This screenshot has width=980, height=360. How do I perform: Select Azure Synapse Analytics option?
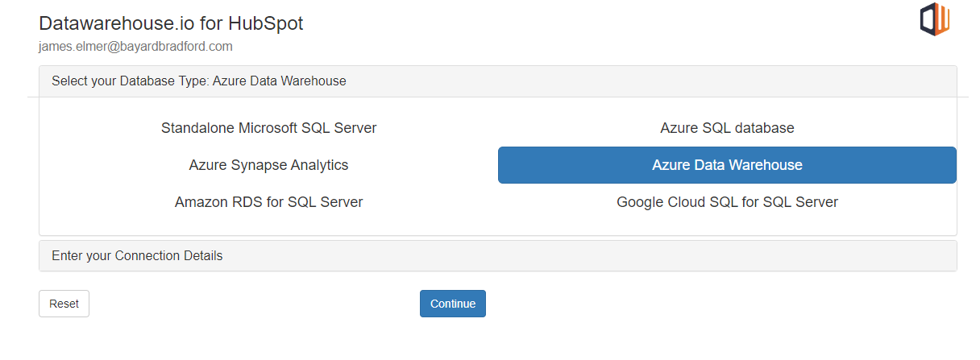click(268, 165)
